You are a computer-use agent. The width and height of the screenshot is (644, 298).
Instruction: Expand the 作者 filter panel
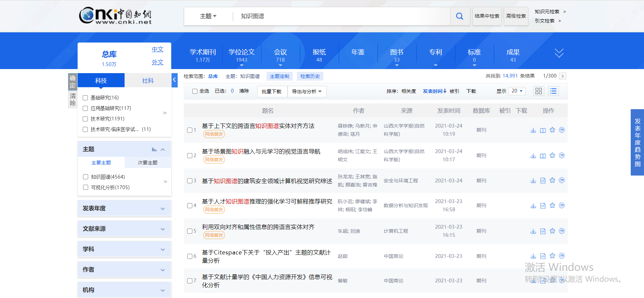point(124,269)
